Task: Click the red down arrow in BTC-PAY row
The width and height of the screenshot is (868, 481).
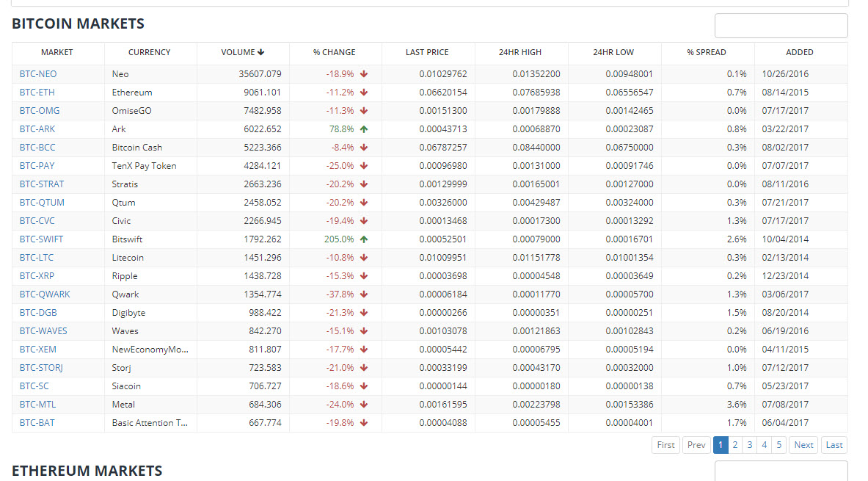Action: [364, 166]
